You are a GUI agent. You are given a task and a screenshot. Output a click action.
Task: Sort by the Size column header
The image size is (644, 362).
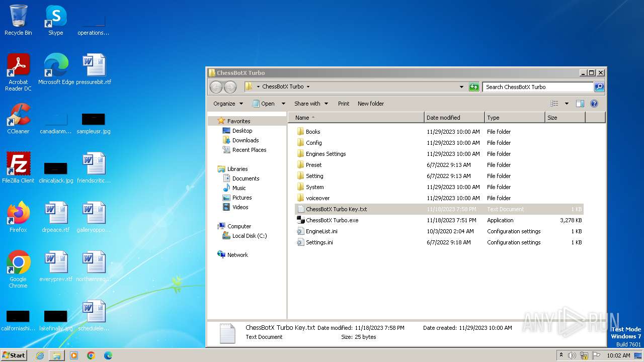pos(566,118)
